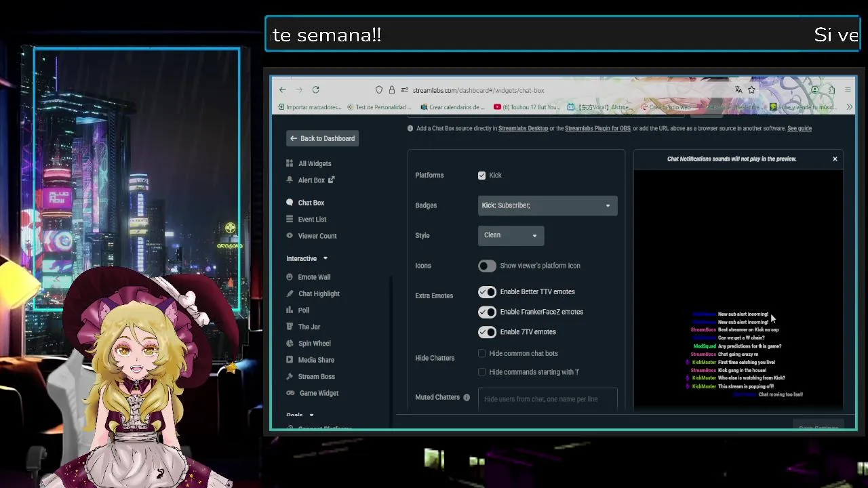Viewport: 868px width, 488px height.
Task: Open the Streamlabs Desktop link
Action: point(523,128)
